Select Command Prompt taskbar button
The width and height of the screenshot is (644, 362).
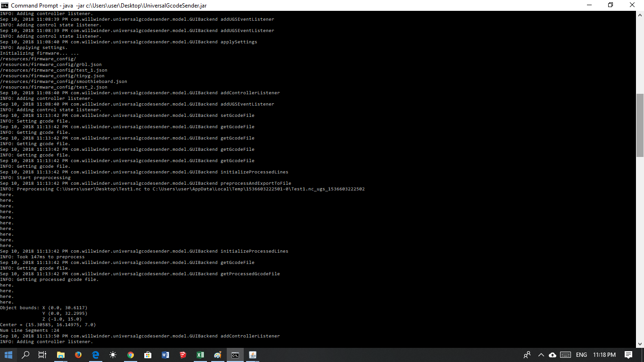(x=235, y=355)
